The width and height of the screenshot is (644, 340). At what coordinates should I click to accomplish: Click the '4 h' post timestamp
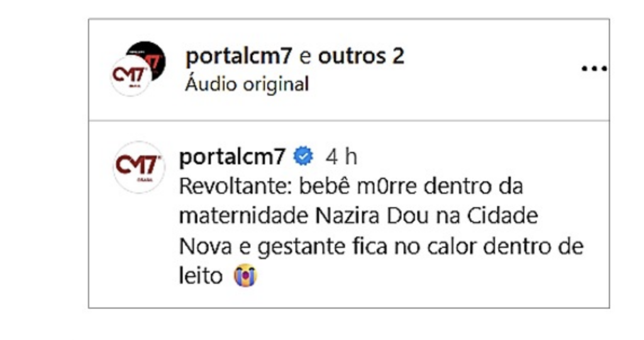341,157
